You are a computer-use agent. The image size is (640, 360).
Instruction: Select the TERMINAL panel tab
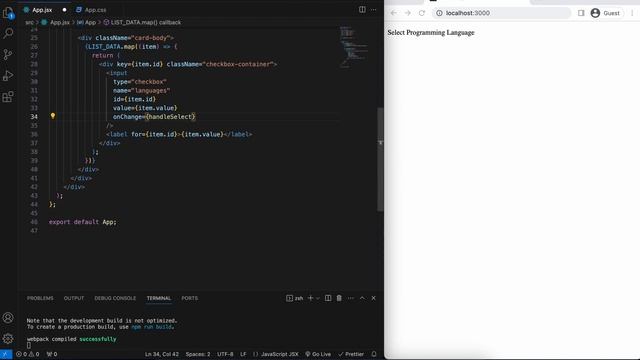tap(159, 298)
